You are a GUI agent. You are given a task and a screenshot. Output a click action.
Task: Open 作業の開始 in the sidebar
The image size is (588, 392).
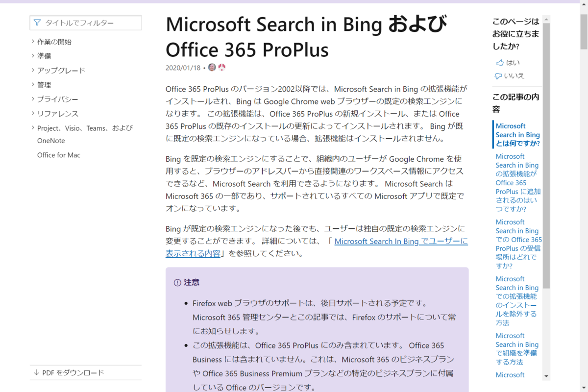[x=54, y=42]
